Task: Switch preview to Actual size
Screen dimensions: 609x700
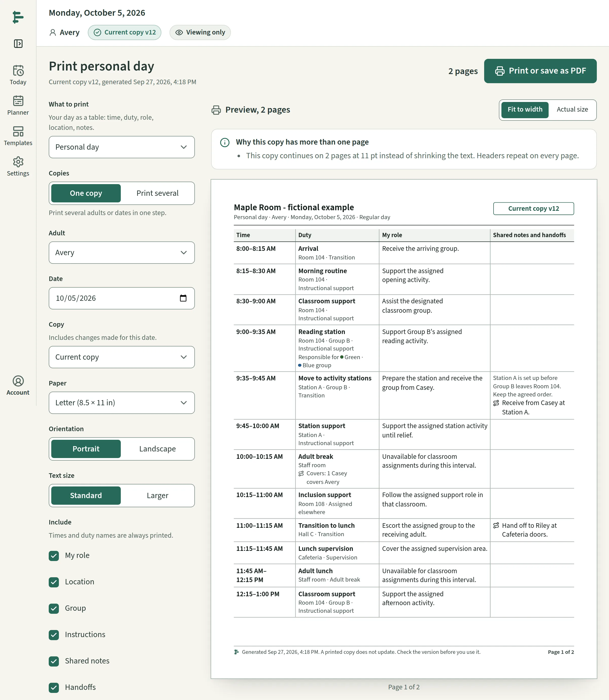Action: (x=572, y=109)
